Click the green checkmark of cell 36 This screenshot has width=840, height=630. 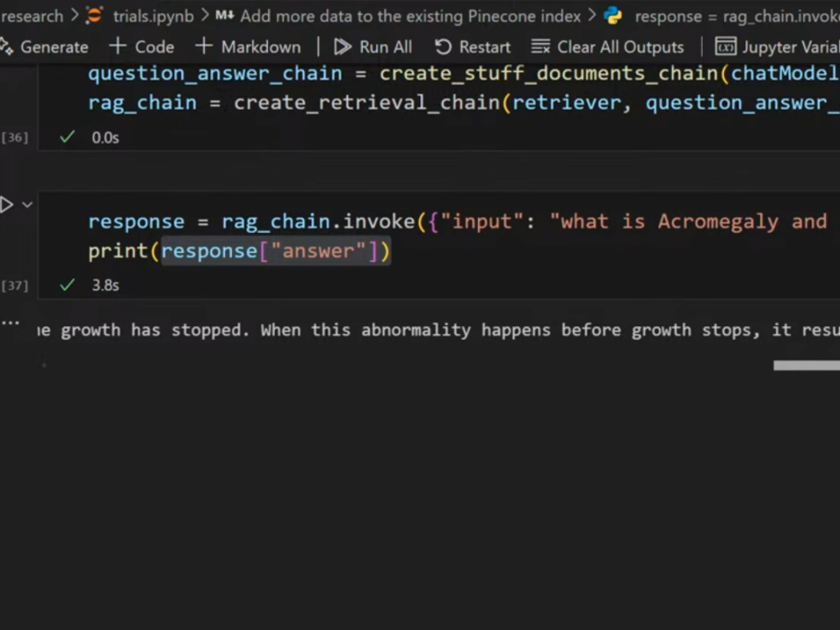67,137
